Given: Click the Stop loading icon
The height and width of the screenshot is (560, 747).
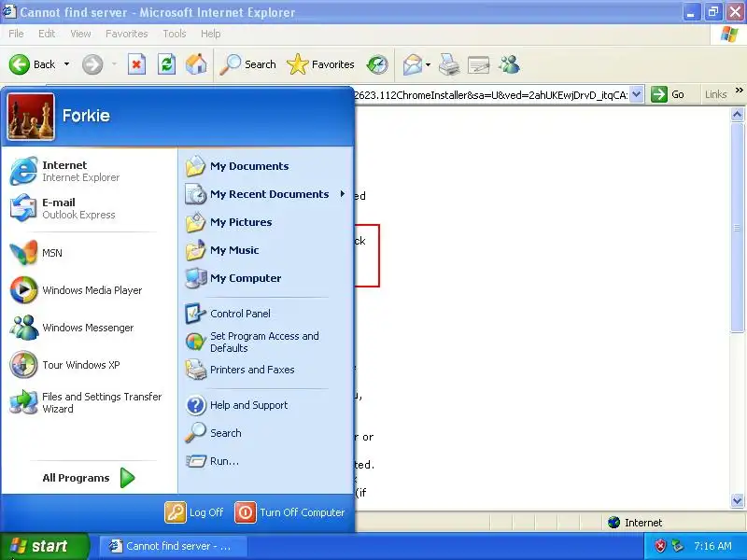Looking at the screenshot, I should pos(136,64).
